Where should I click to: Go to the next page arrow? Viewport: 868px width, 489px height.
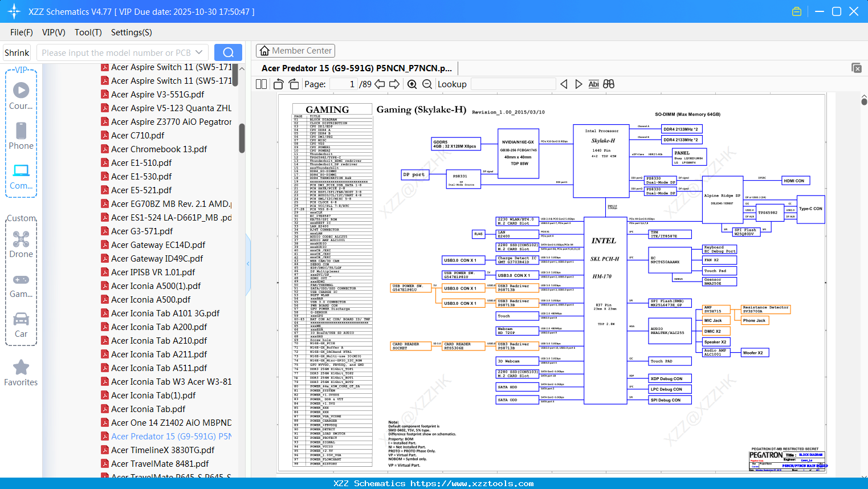394,84
